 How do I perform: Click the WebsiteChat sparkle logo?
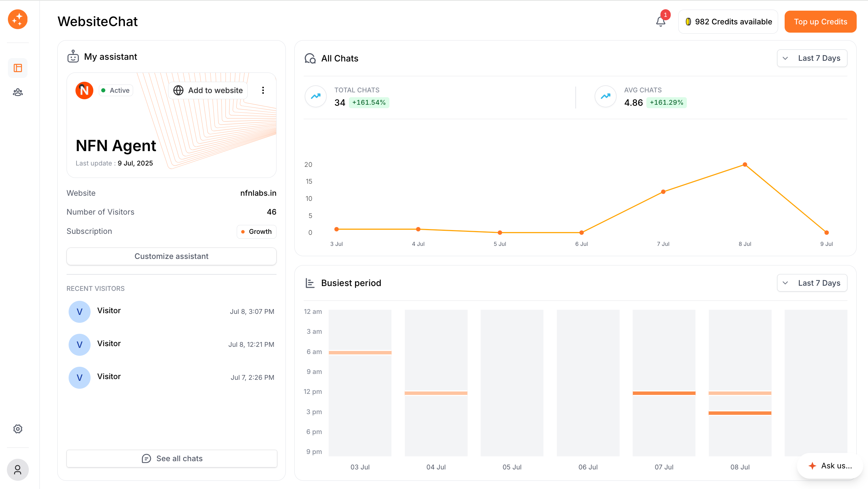pyautogui.click(x=18, y=20)
